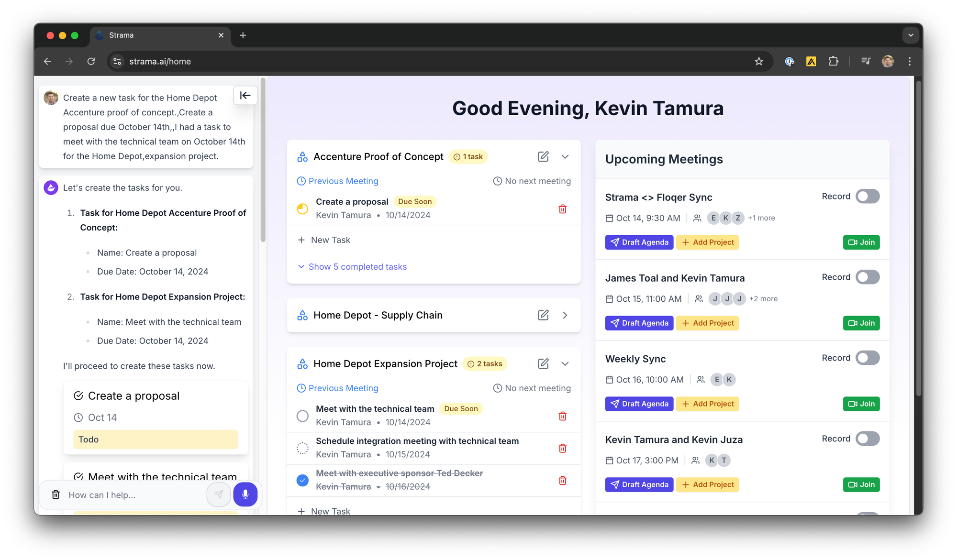Click the send message arrow icon
Image resolution: width=957 pixels, height=560 pixels.
coord(219,494)
